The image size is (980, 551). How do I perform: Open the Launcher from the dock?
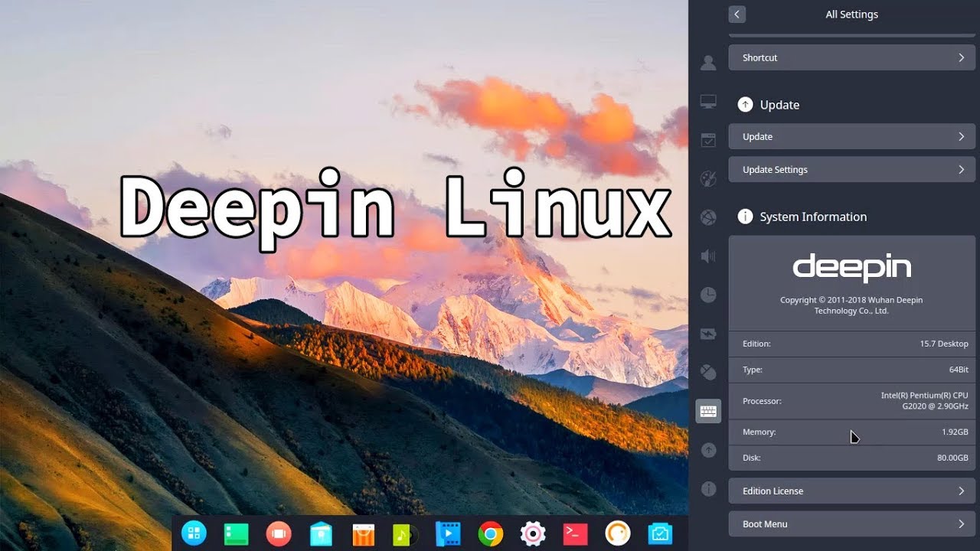[194, 533]
